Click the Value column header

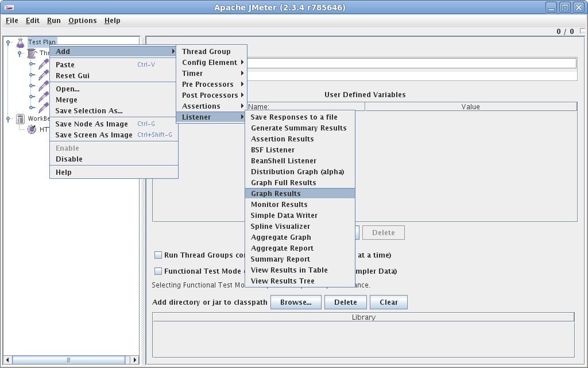click(x=471, y=107)
